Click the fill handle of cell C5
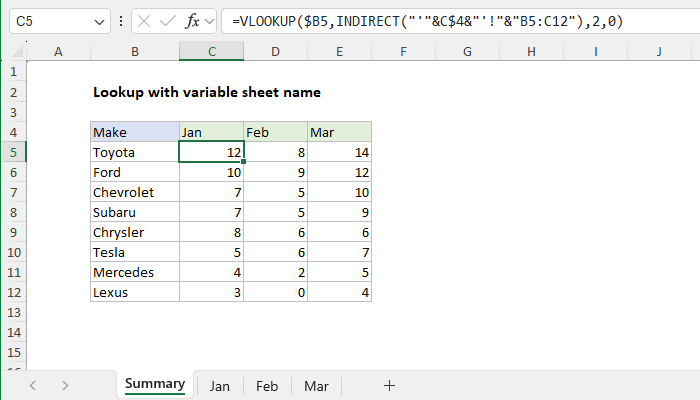Screen dimensions: 700x400 (243, 162)
